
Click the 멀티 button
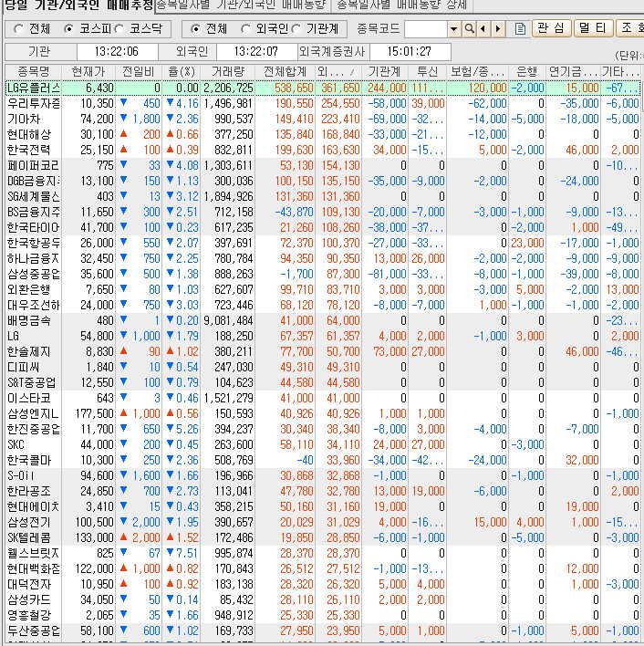pyautogui.click(x=592, y=28)
